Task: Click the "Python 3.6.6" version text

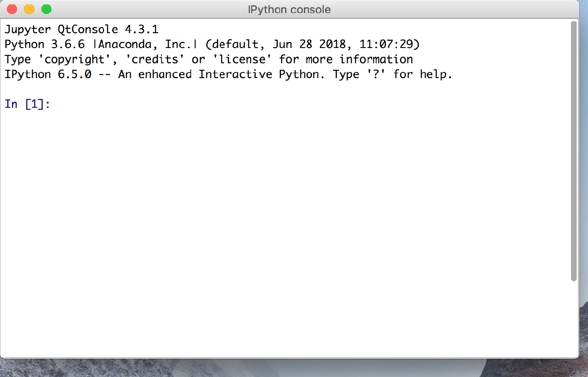Action: (44, 45)
